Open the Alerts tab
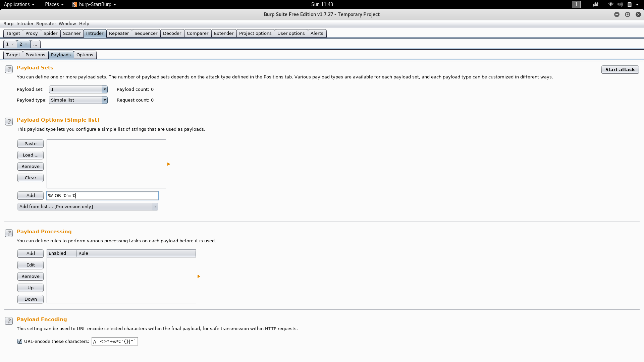The height and width of the screenshot is (362, 644). coord(317,33)
